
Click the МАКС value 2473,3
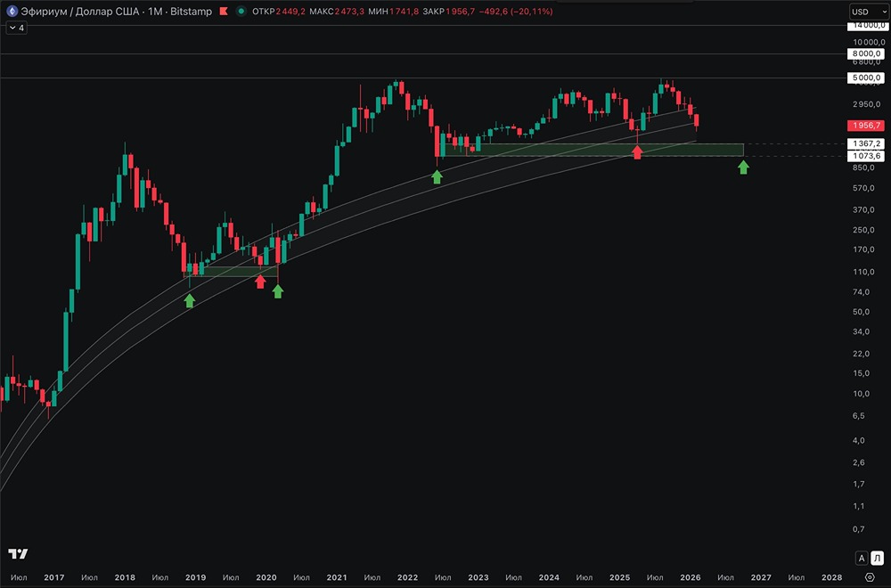349,12
